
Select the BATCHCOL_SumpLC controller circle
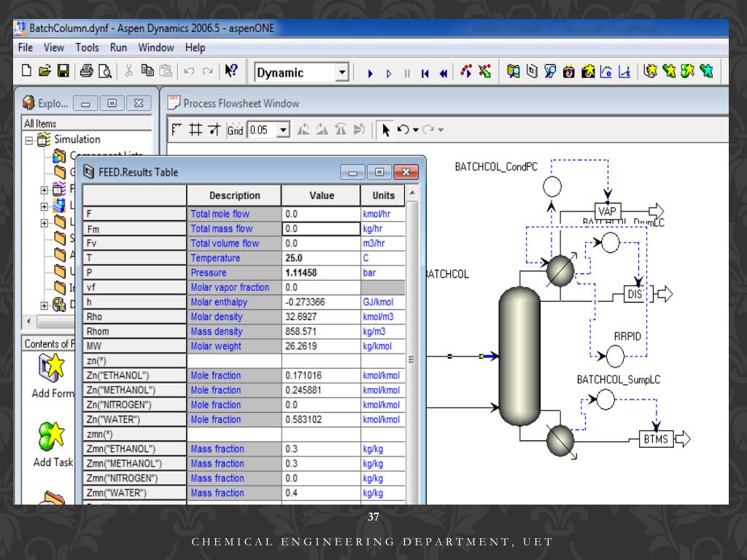(605, 400)
